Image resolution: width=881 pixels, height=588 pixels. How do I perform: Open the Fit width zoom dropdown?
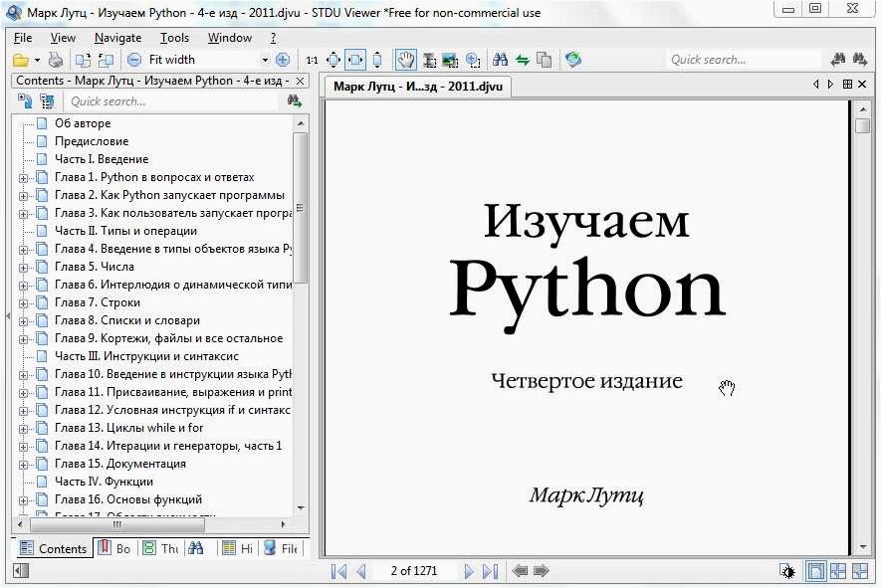pyautogui.click(x=265, y=60)
